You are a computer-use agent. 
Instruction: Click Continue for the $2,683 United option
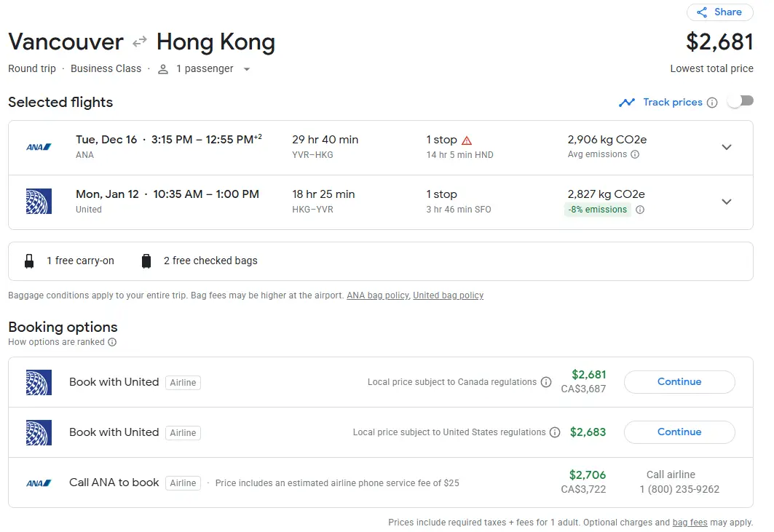tap(679, 432)
